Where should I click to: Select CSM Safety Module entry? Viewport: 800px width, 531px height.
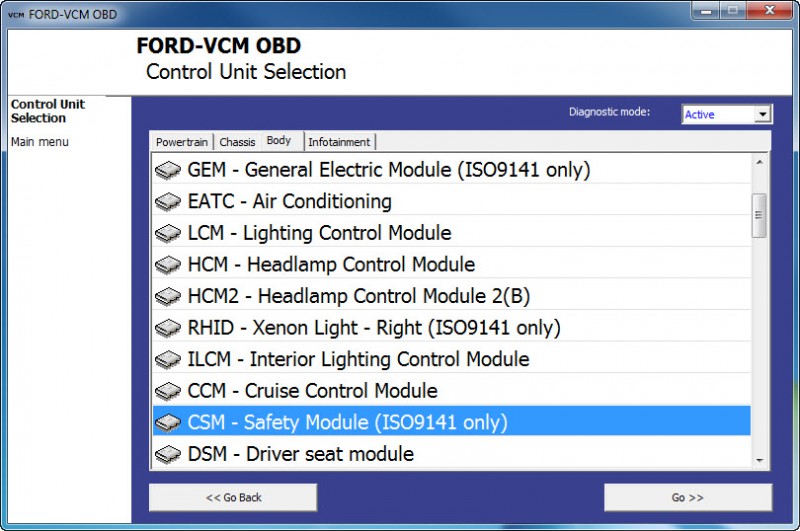point(347,423)
